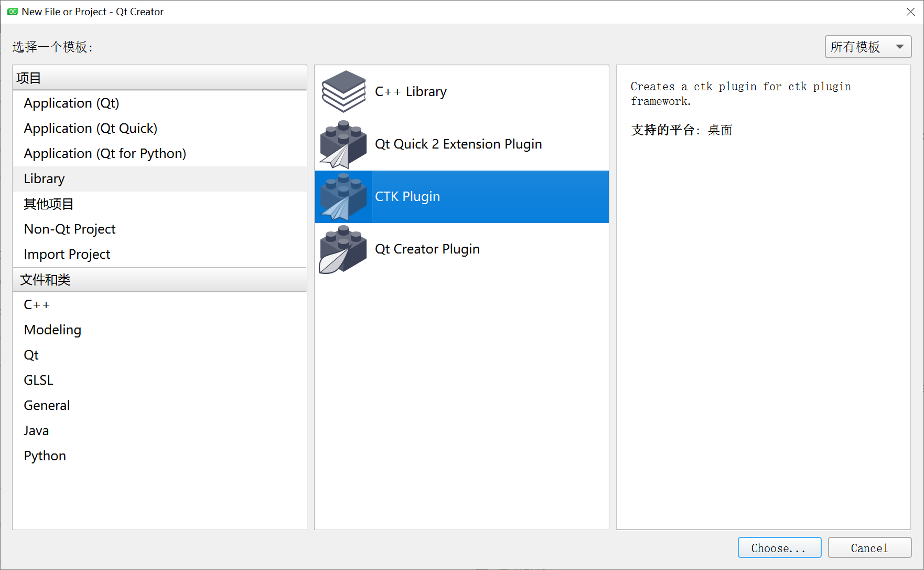The width and height of the screenshot is (924, 570).
Task: Select GLSL in the file types list
Action: point(38,379)
